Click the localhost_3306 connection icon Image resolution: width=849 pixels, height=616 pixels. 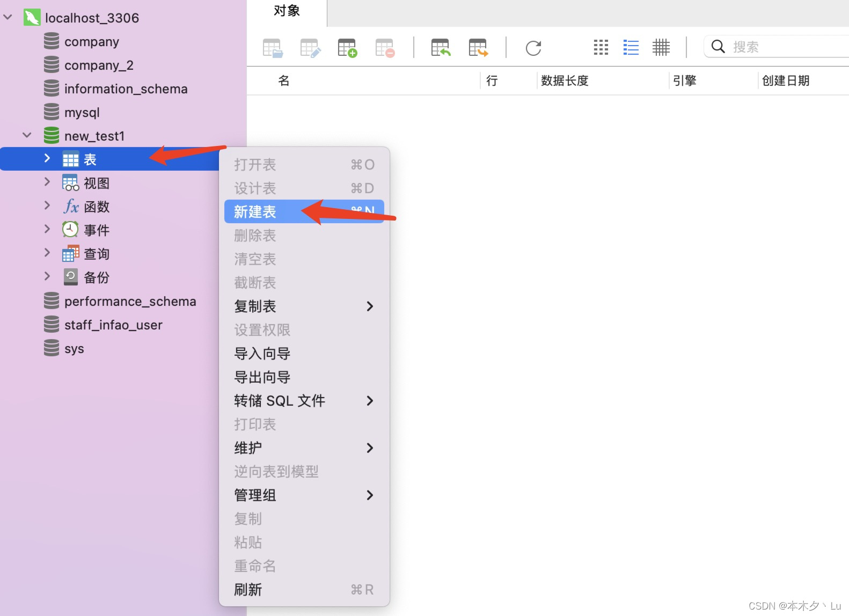point(32,18)
